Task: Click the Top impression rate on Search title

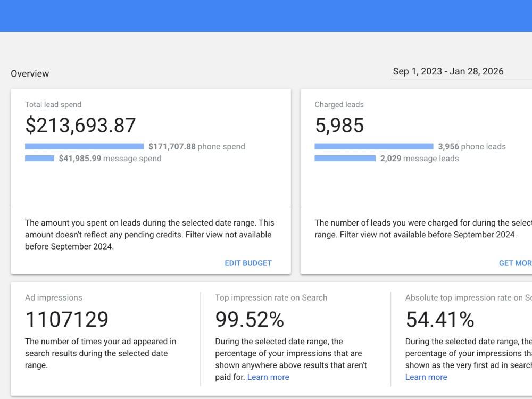Action: click(x=271, y=297)
